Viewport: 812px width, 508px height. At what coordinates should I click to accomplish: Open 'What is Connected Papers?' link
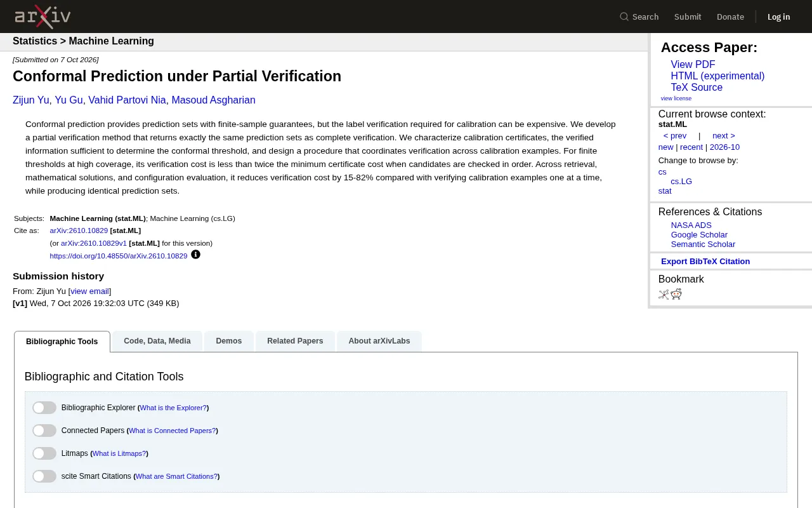click(x=172, y=431)
